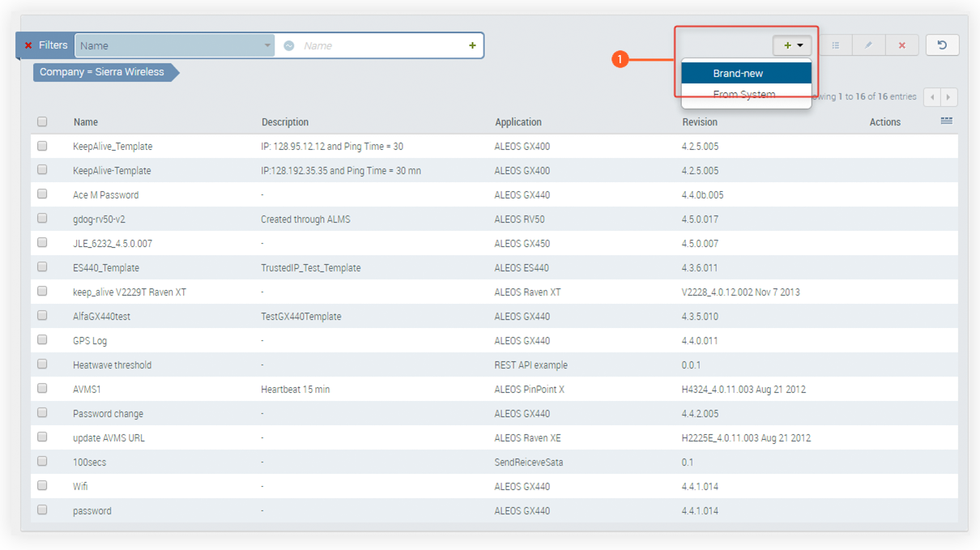Viewport: 980px width, 550px height.
Task: Sort by the Application column header
Action: (518, 122)
